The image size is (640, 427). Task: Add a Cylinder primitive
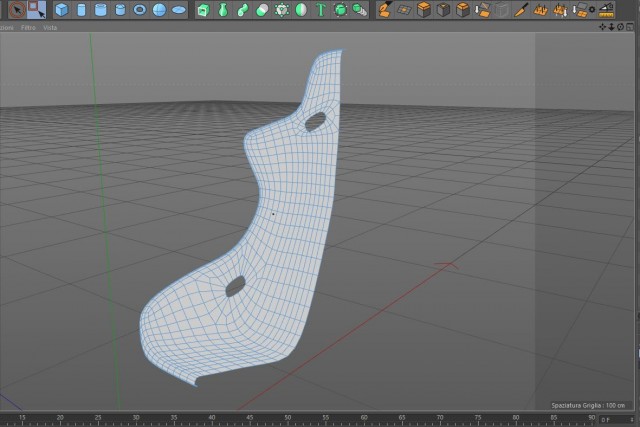pos(81,10)
